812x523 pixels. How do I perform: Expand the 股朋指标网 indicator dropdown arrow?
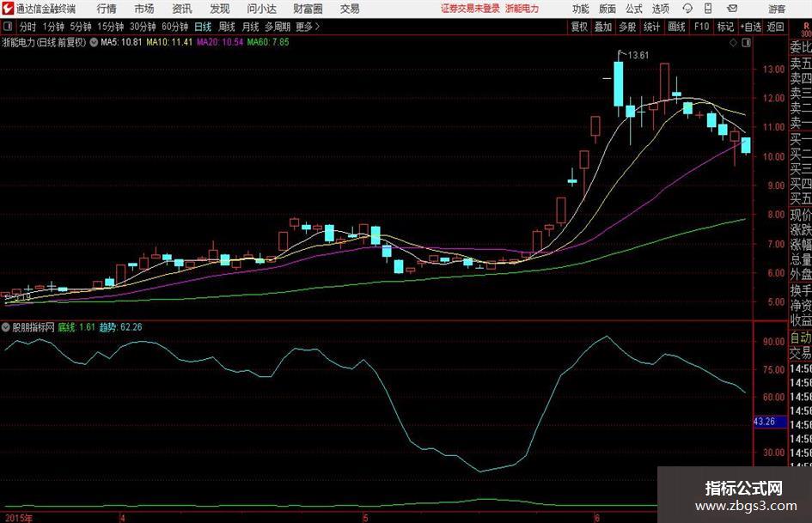point(5,327)
